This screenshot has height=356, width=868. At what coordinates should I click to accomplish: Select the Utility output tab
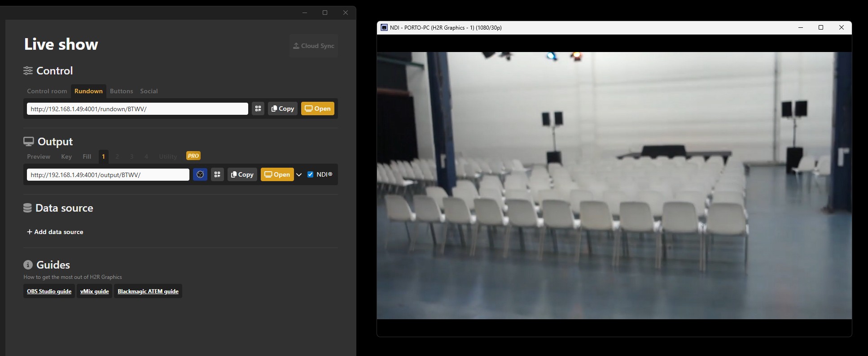click(x=168, y=156)
